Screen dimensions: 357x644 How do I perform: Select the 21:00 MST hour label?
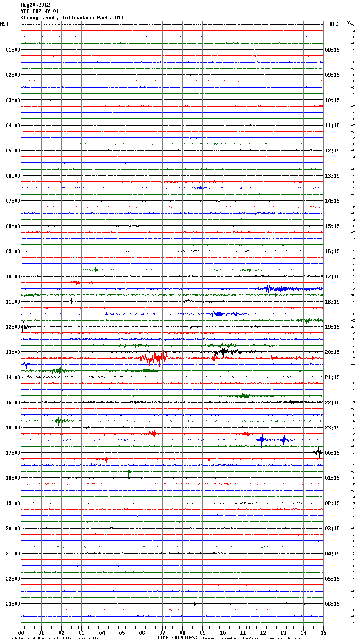[x=13, y=554]
